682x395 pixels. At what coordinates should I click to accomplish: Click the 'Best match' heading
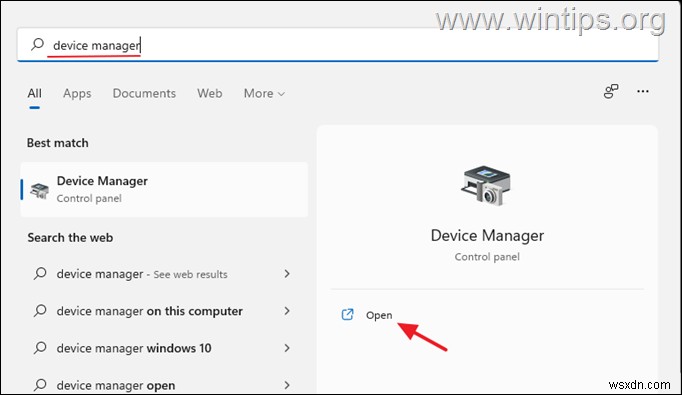pyautogui.click(x=57, y=143)
